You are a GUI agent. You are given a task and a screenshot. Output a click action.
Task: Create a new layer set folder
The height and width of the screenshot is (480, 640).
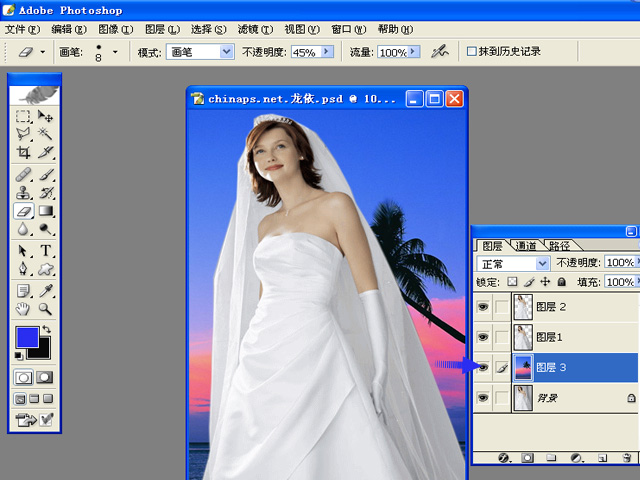(x=551, y=458)
